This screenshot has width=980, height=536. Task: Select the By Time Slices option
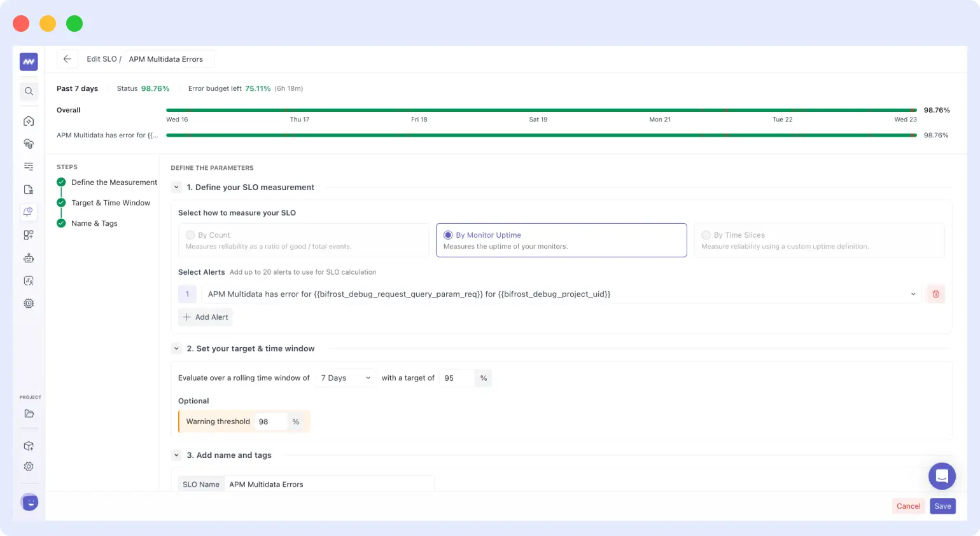(x=819, y=240)
